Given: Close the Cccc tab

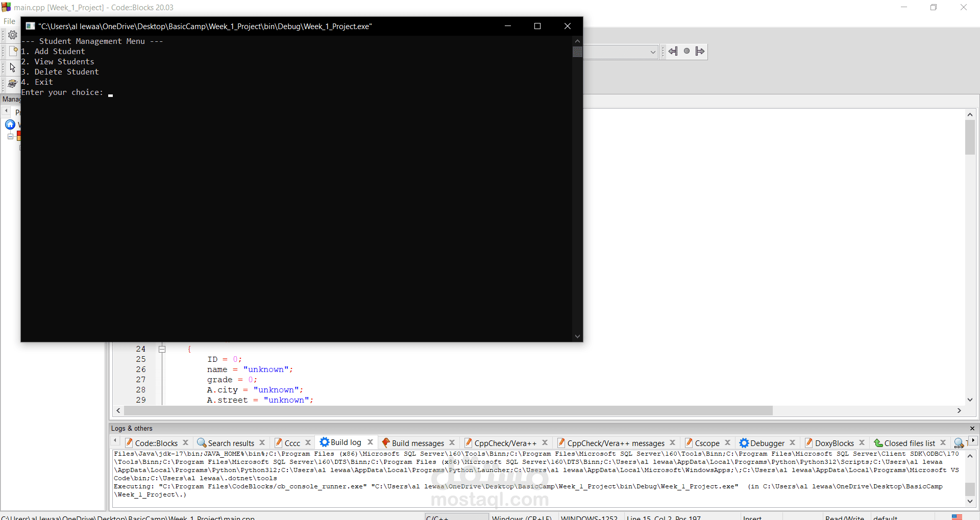Looking at the screenshot, I should tap(308, 443).
